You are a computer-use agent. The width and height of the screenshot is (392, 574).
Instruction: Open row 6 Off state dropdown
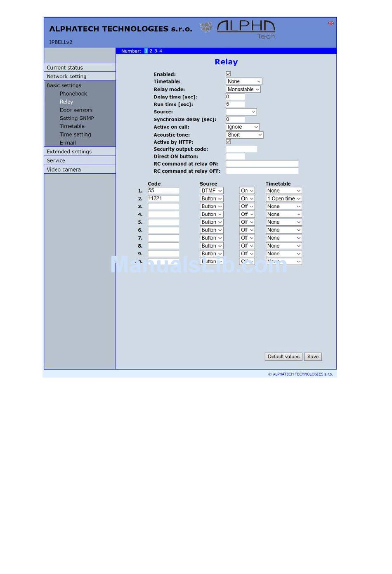point(247,230)
